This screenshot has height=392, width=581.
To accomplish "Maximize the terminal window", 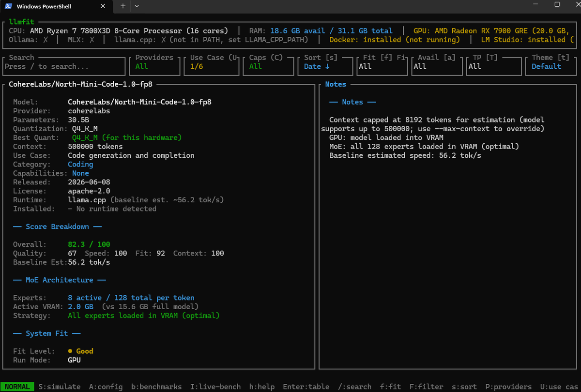I will pos(557,4).
